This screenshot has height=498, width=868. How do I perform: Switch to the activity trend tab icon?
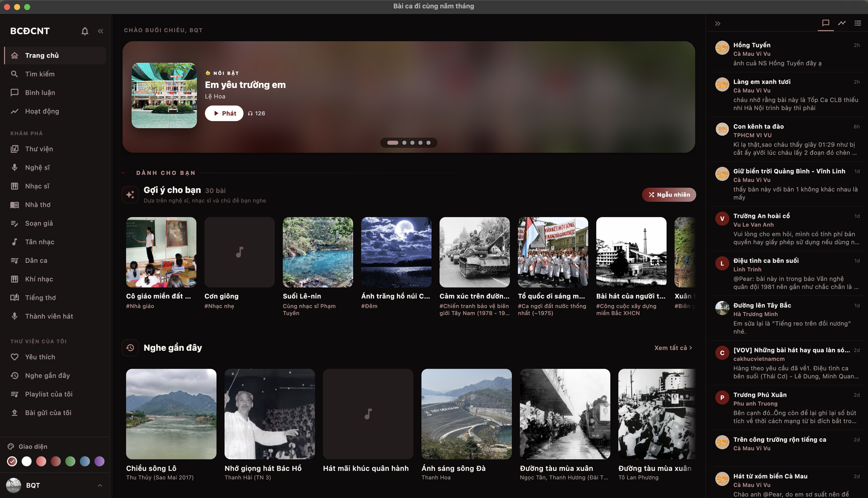(x=842, y=23)
